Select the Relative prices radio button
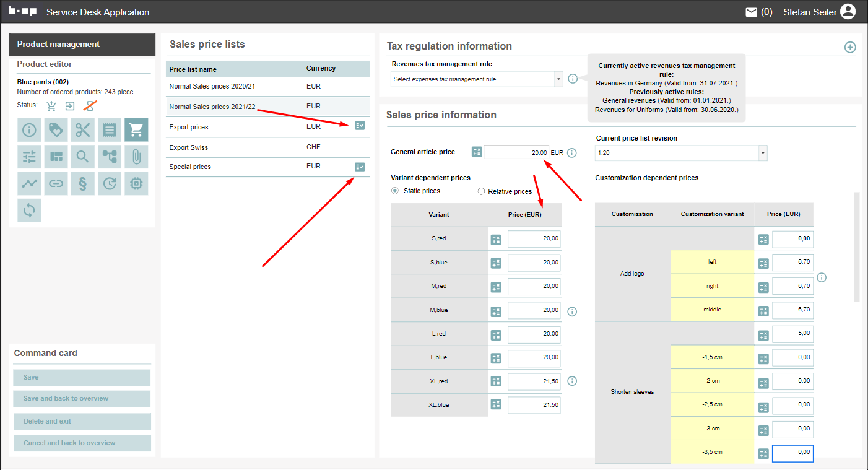Image resolution: width=868 pixels, height=470 pixels. (481, 191)
